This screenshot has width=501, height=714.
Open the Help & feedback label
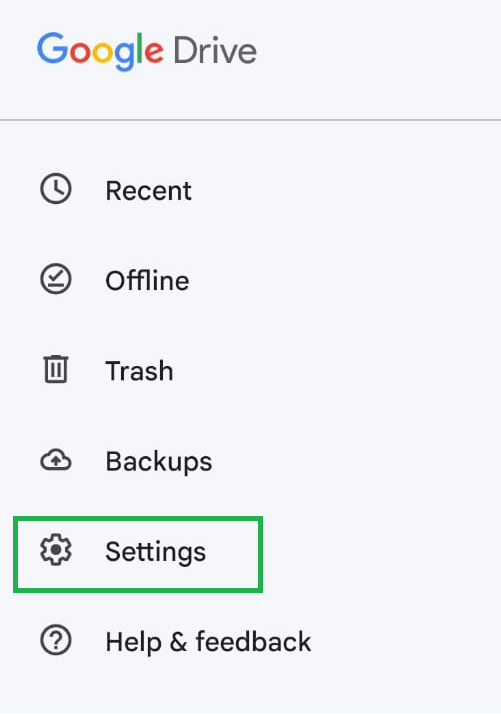click(208, 642)
